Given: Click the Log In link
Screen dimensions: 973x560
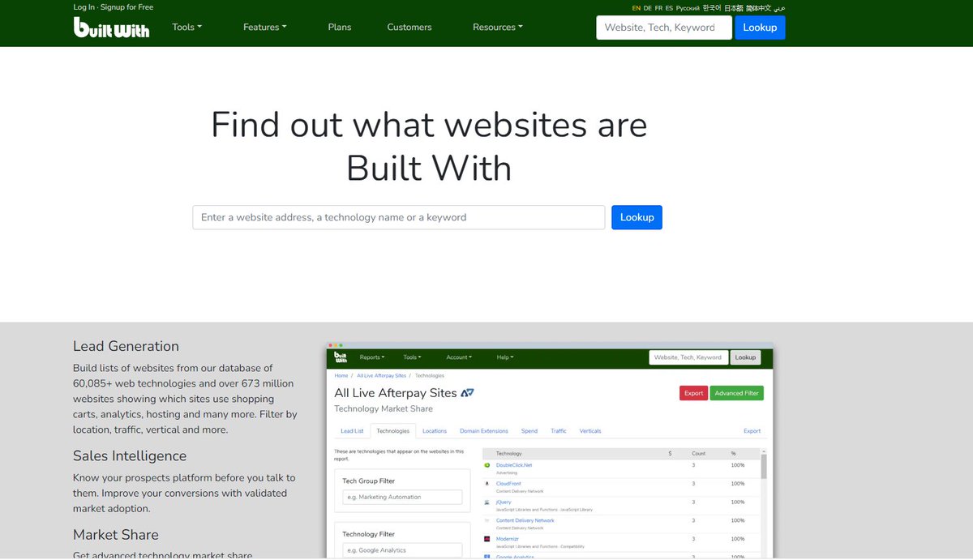Looking at the screenshot, I should pyautogui.click(x=84, y=7).
